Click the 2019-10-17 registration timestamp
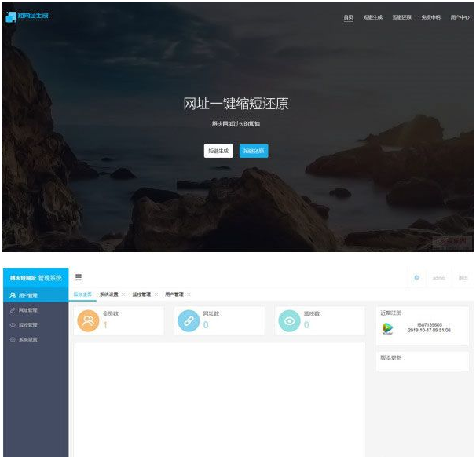Screen dimensions: 476x457 (x=429, y=330)
